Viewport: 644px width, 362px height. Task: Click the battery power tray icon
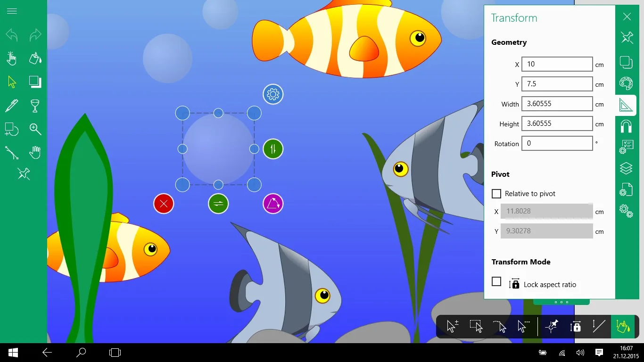(543, 353)
